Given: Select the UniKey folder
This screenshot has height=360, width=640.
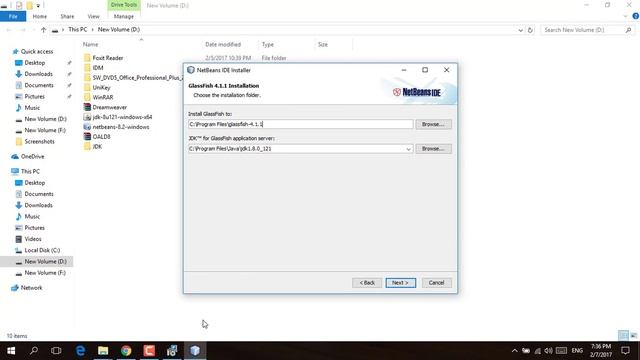Looking at the screenshot, I should coord(101,87).
